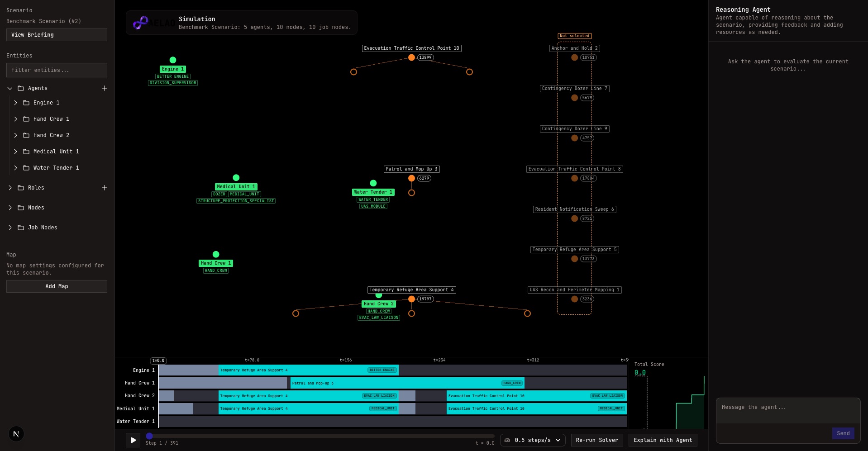Click the Water Tender 1 timeline row label
The image size is (868, 451).
point(135,421)
